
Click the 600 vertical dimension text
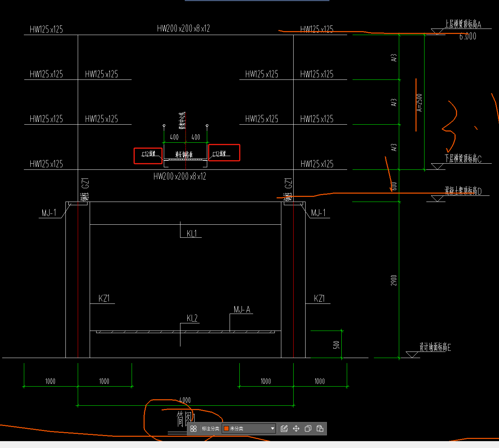coord(394,186)
